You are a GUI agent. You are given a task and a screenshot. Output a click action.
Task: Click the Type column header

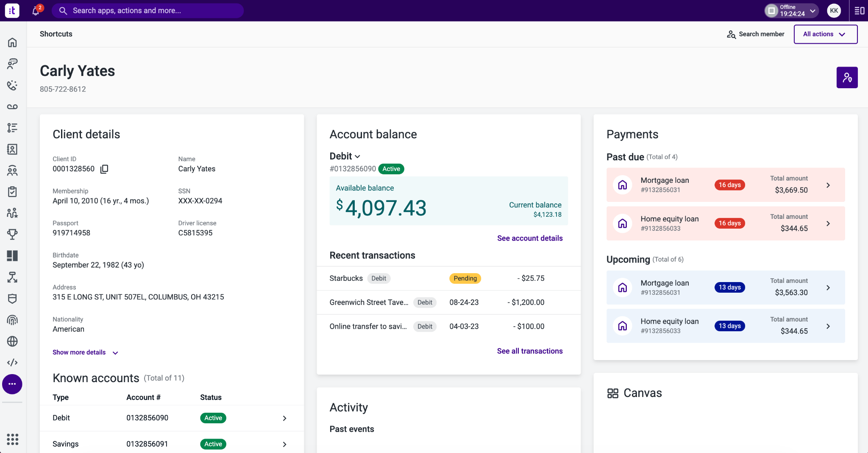61,397
